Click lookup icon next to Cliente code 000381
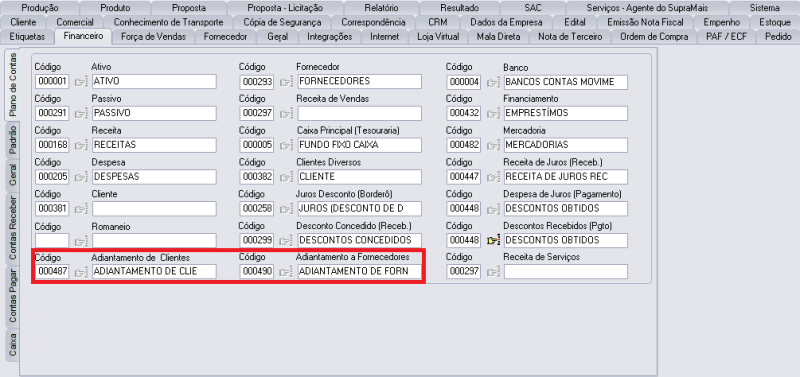Viewport: 800px width, 377px height. pos(81,209)
